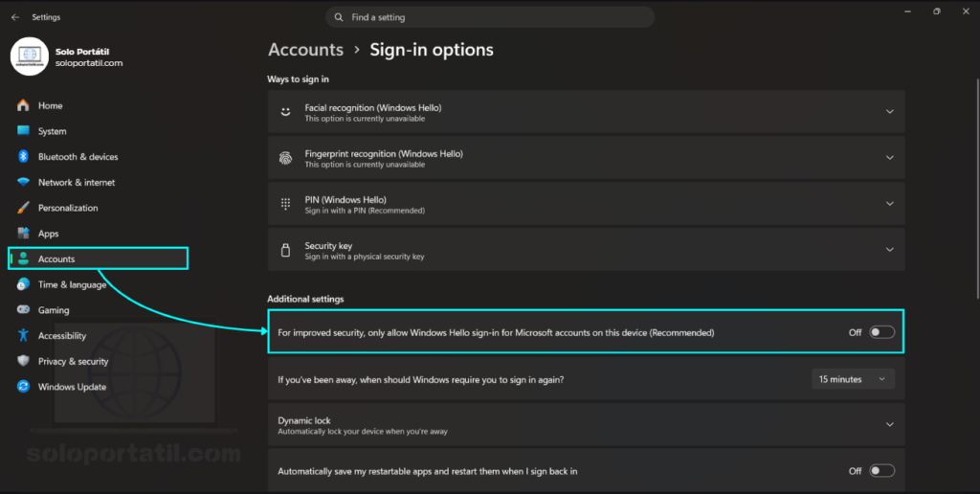Click the search magnifier icon
Viewport: 980px width, 494px height.
[x=339, y=17]
